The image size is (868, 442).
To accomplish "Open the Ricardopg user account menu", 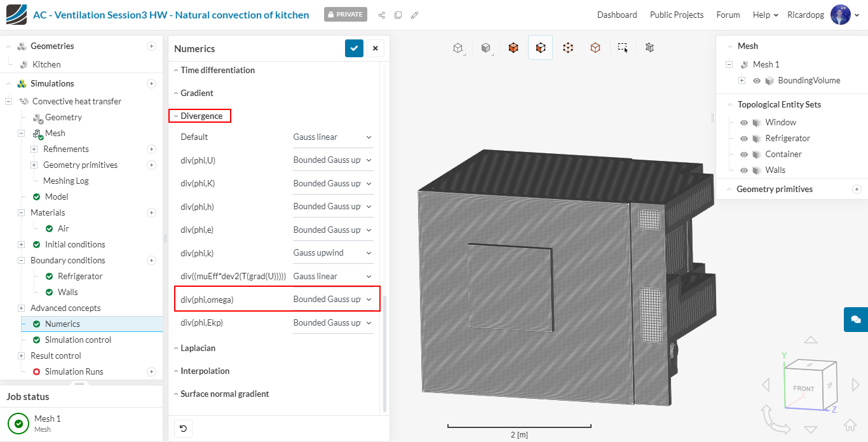I will (823, 15).
